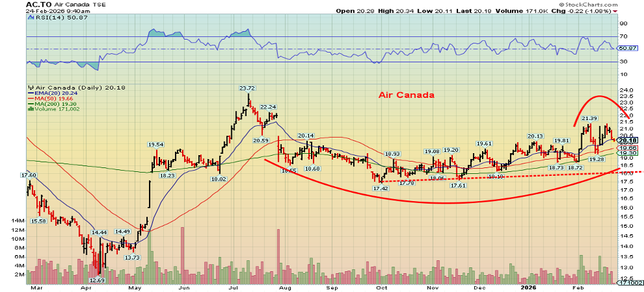
Task: Click the red Air Canada chart annotation
Action: click(406, 95)
